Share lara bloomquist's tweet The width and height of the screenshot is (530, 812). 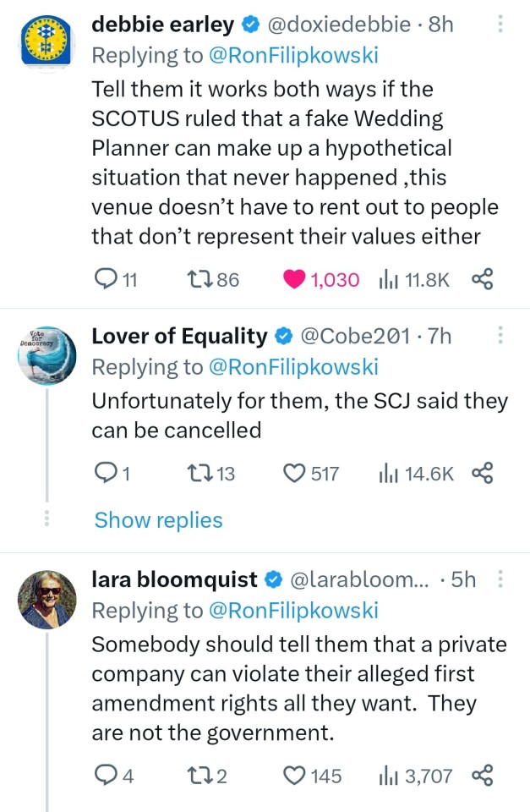482,775
